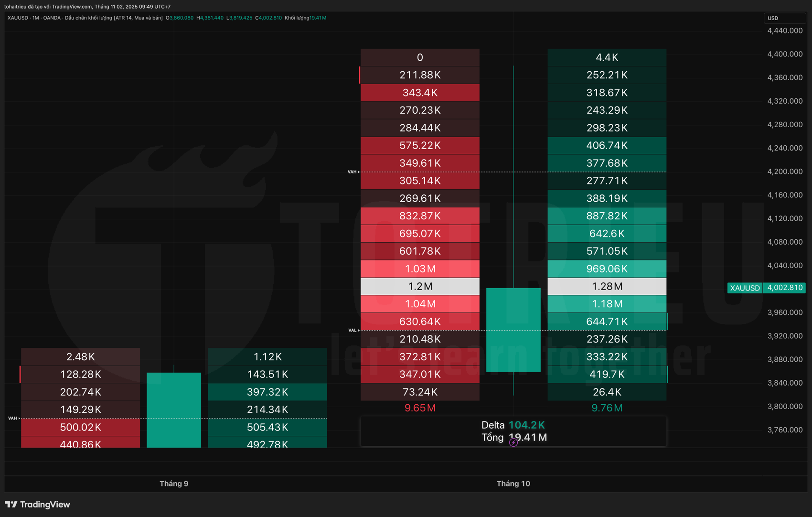Viewport: 812px width, 517px height.
Task: Click the Tháng 10 label on the time axis
Action: (513, 484)
